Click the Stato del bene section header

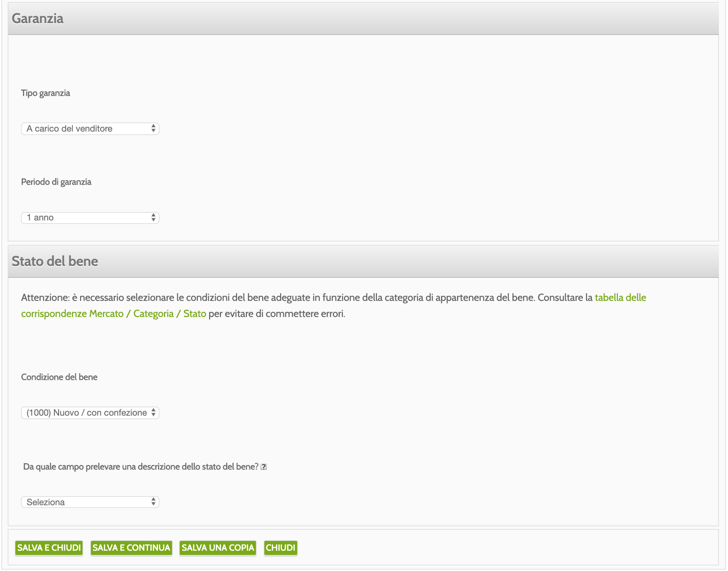[x=363, y=261]
